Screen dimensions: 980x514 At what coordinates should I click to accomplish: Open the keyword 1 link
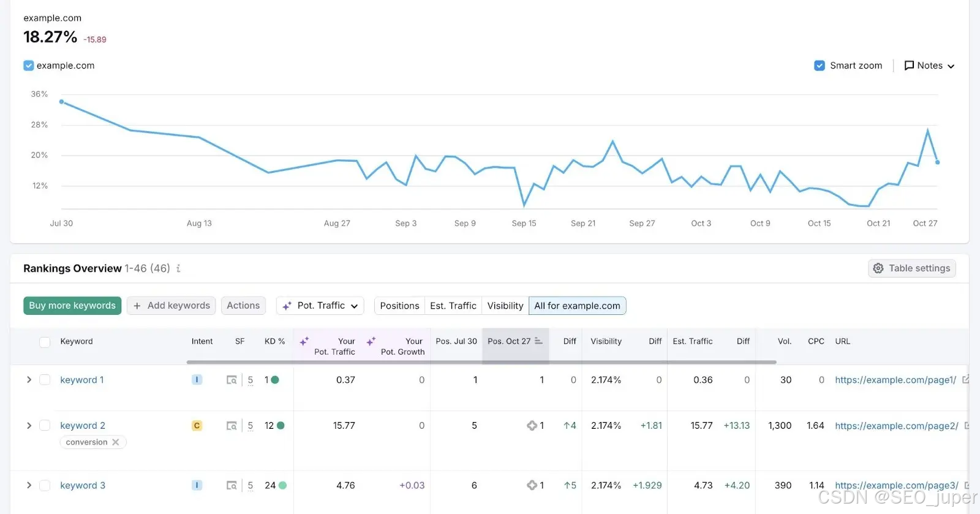point(82,380)
